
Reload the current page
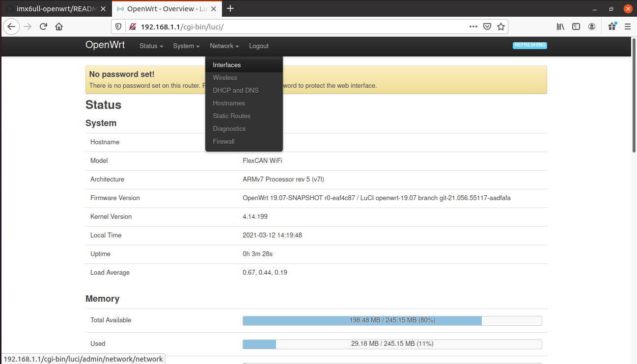43,26
